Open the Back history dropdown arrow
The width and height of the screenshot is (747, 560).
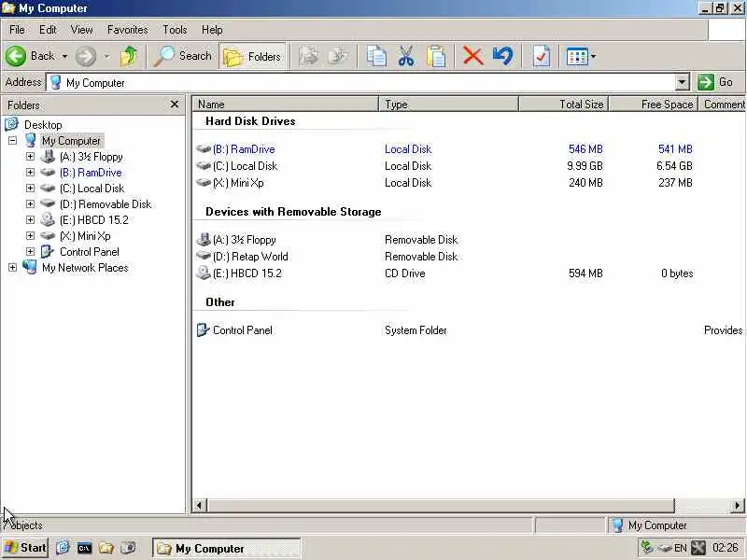[64, 56]
